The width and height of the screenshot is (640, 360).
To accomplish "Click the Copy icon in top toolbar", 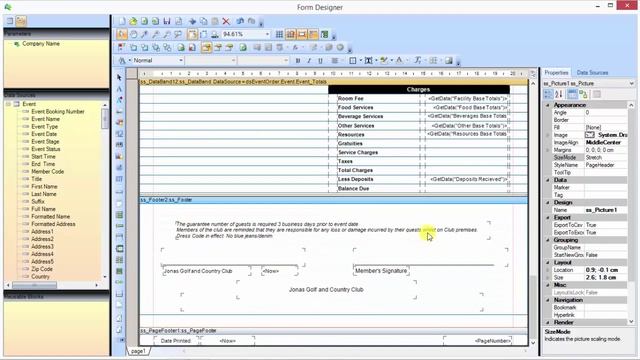I will (x=203, y=21).
